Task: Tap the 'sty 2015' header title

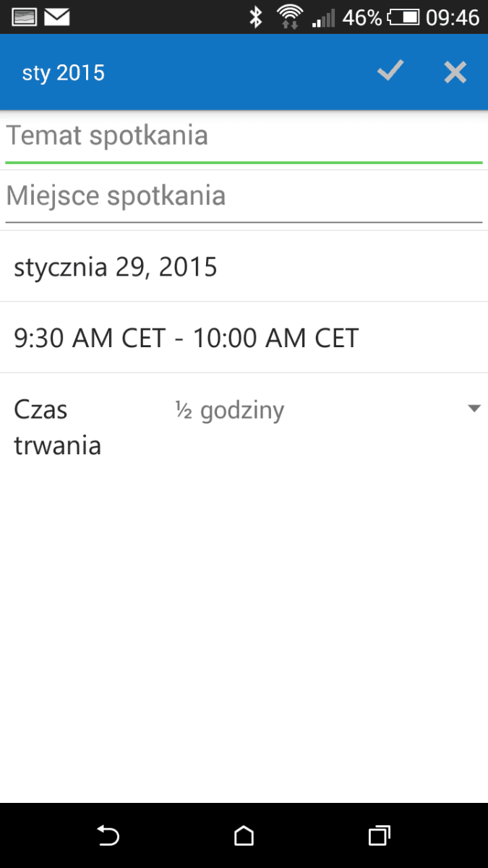Action: tap(64, 73)
